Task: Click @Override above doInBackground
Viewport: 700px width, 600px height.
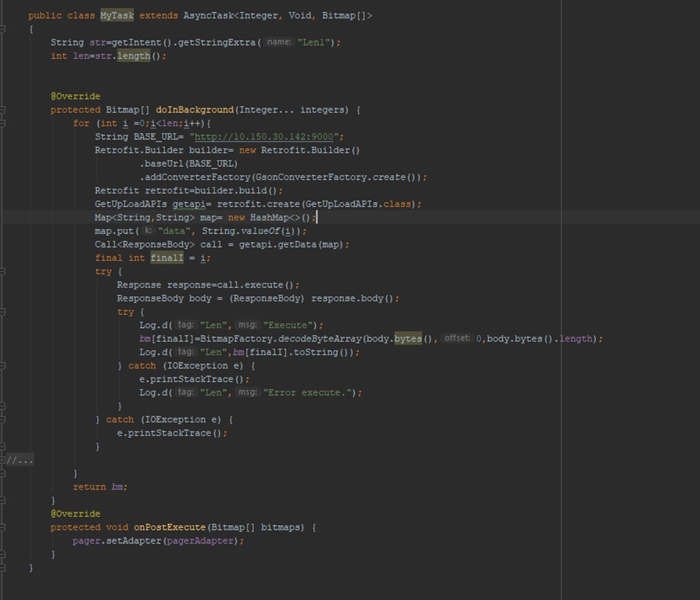Action: [x=75, y=96]
